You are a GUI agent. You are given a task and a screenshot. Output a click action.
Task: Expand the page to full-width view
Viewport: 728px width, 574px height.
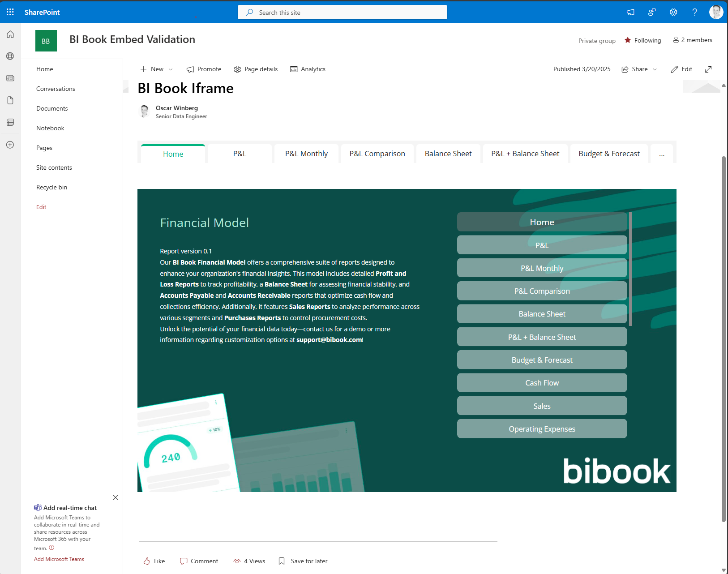pyautogui.click(x=708, y=69)
